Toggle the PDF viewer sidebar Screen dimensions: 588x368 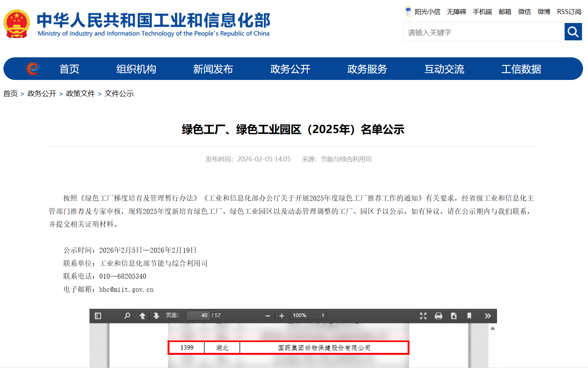tap(98, 316)
